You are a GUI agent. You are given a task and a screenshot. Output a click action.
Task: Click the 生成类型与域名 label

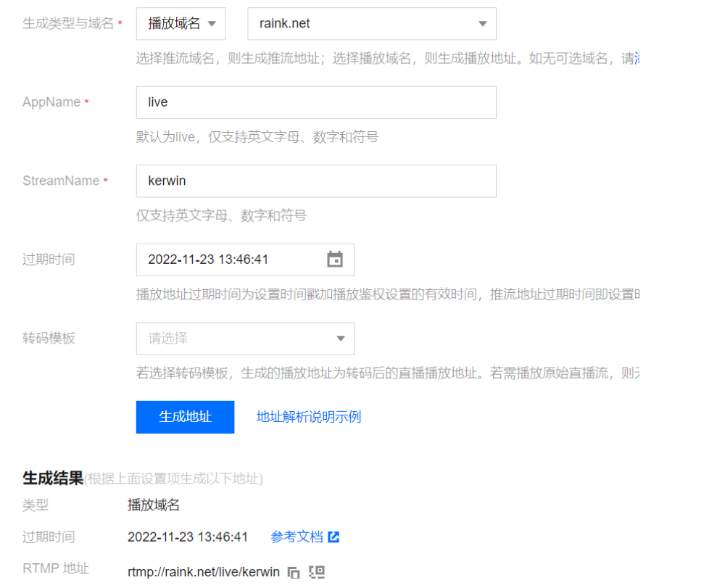pyautogui.click(x=68, y=23)
